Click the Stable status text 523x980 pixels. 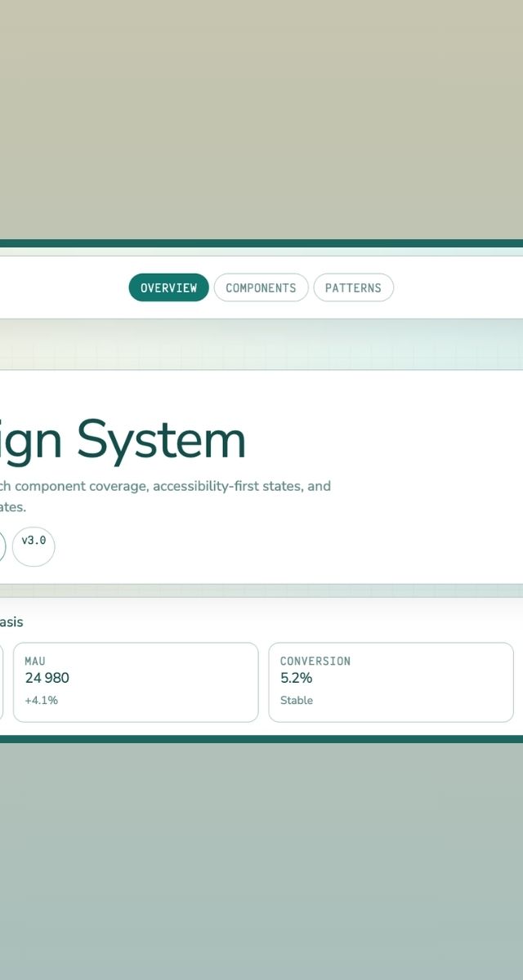coord(297,700)
